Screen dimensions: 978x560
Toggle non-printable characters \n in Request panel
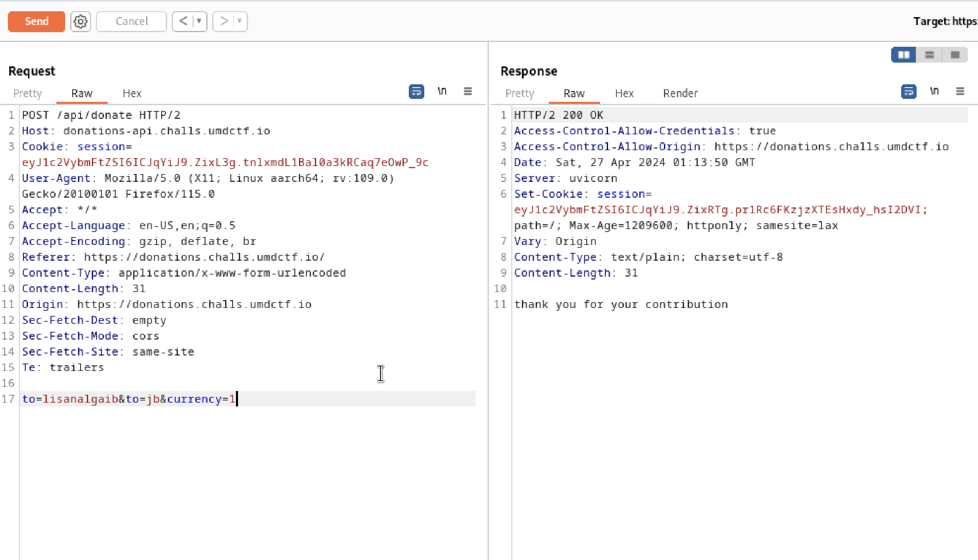(x=442, y=91)
